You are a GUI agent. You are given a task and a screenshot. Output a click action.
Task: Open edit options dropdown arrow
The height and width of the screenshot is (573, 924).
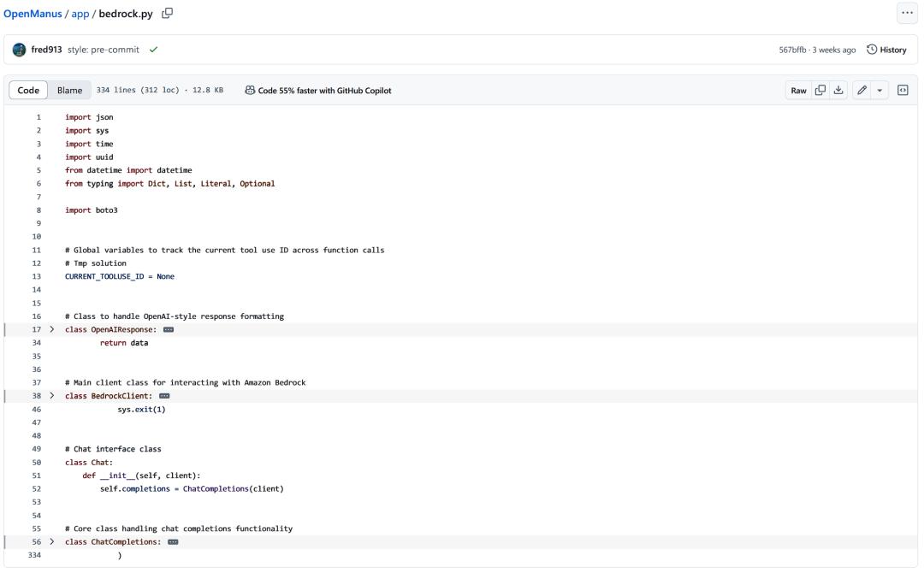(880, 90)
